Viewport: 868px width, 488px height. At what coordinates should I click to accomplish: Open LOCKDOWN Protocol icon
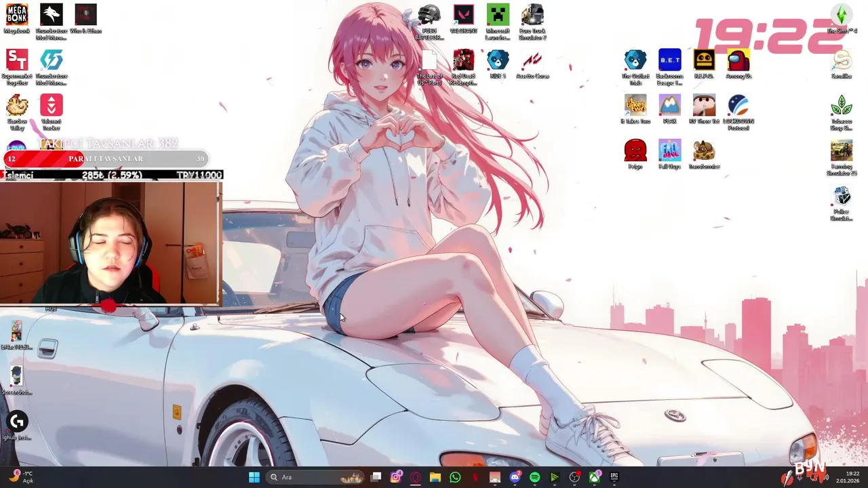[738, 106]
